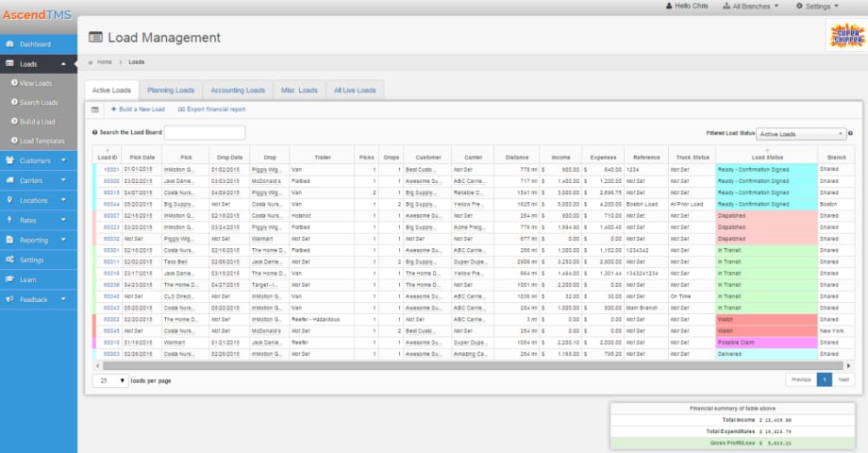Click the Super Shipper logo

pyautogui.click(x=846, y=36)
